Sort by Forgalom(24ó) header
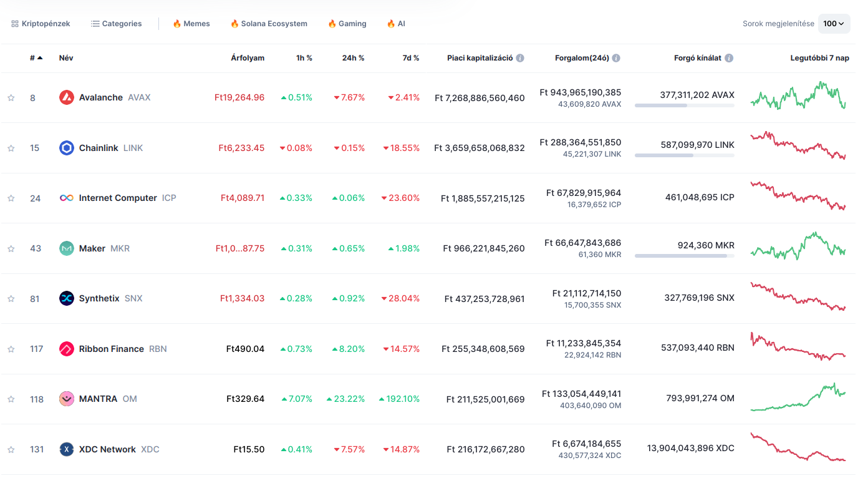 pyautogui.click(x=582, y=58)
